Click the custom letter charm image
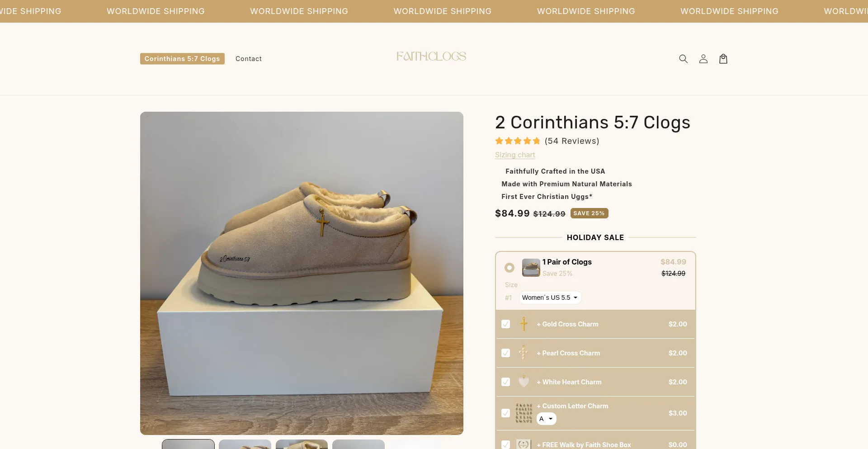The width and height of the screenshot is (868, 449). [524, 413]
